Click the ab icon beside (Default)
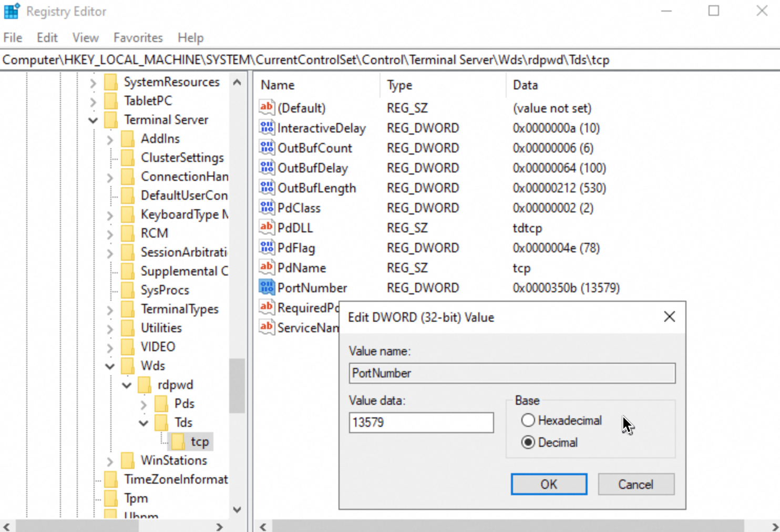This screenshot has height=532, width=780. tap(266, 107)
